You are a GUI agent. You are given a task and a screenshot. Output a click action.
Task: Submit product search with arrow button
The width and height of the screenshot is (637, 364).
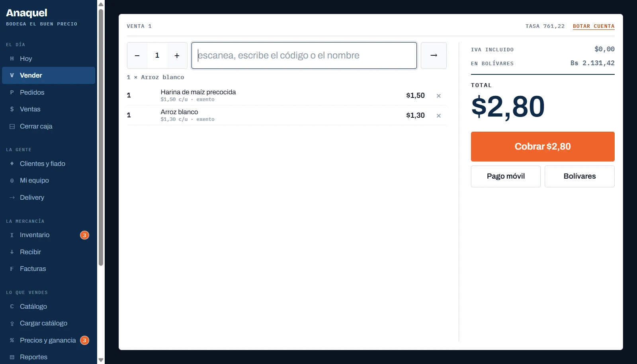[x=434, y=55]
